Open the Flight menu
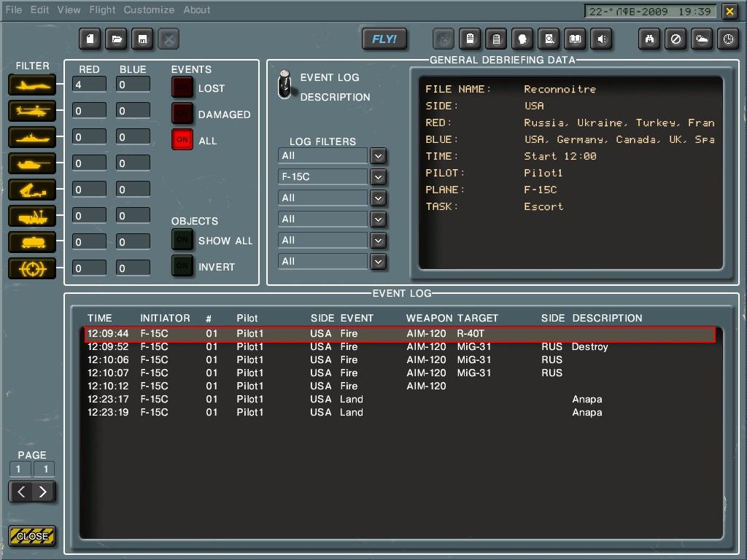Screen dimensions: 747x560 (102, 9)
